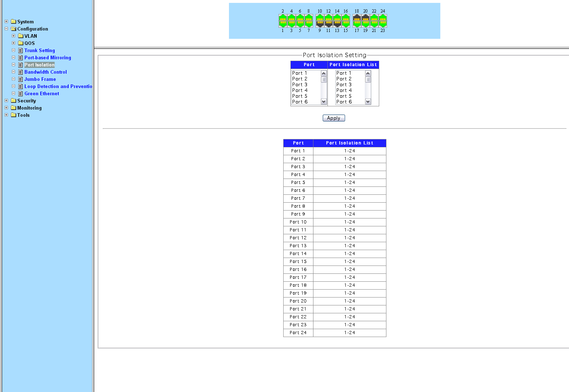The image size is (569, 392).
Task: Click the Trunk Setting page icon
Action: point(20,51)
